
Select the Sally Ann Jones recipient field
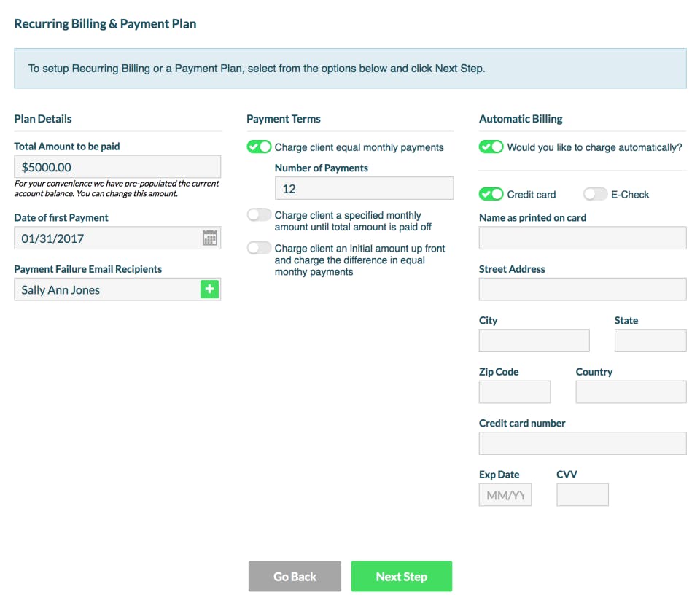[106, 289]
